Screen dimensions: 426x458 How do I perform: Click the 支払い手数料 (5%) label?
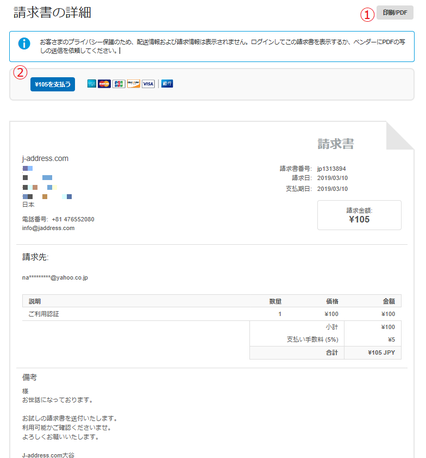coord(312,340)
